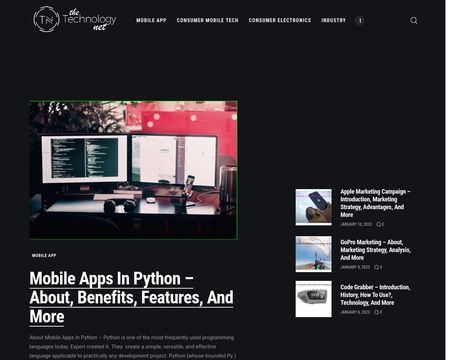Viewport: 450px width, 360px height.
Task: Open Code Grabber article title link
Action: [x=375, y=295]
